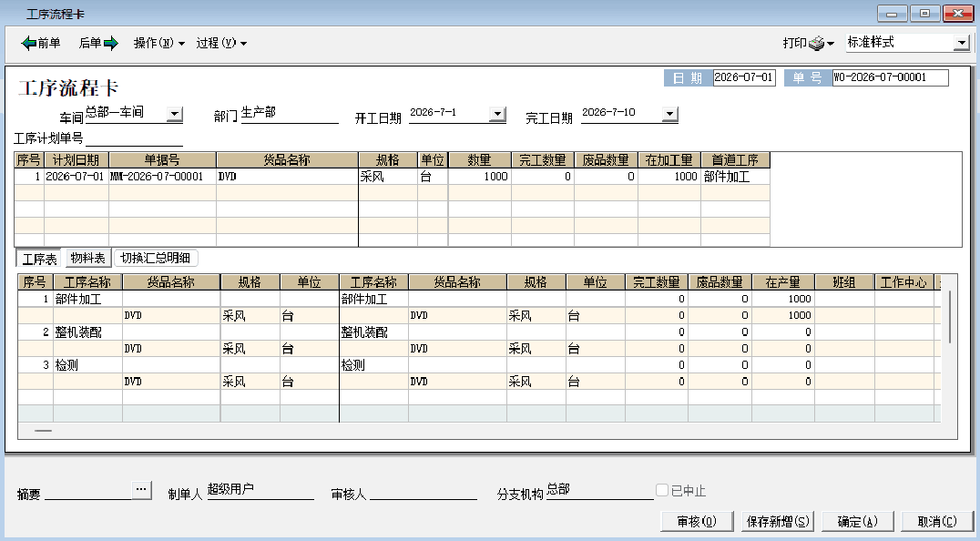The height and width of the screenshot is (541, 980).
Task: Expand the 标准样式 print style dropdown
Action: [x=961, y=43]
